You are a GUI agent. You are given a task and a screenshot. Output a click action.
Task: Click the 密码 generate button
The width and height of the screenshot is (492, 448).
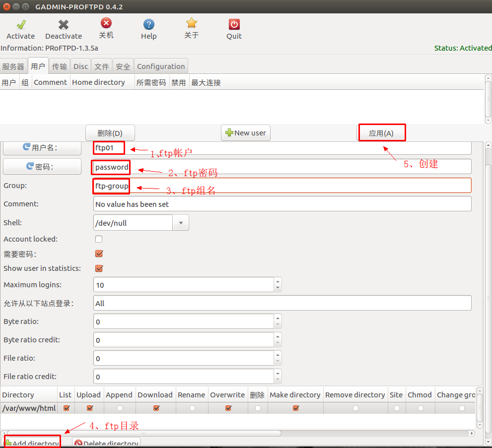click(42, 167)
